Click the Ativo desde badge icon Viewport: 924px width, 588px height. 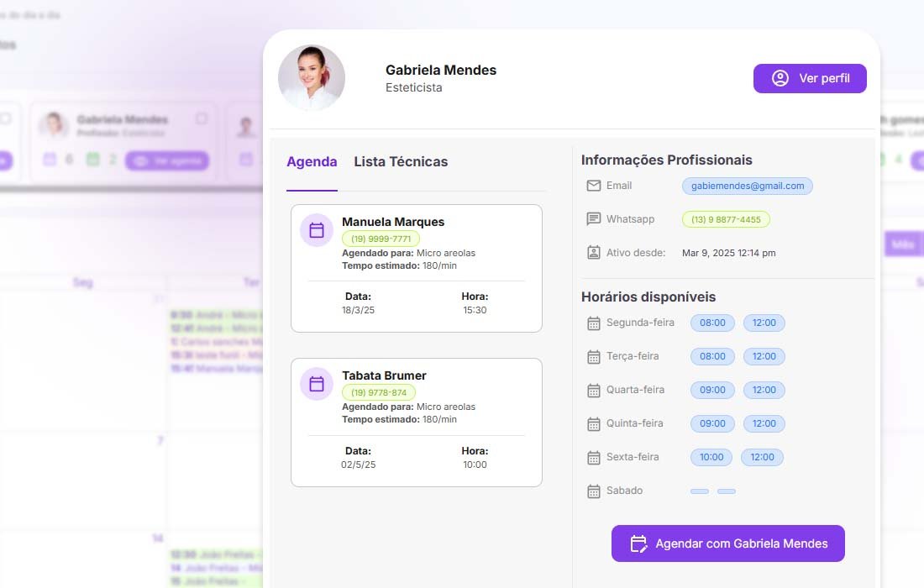point(593,253)
